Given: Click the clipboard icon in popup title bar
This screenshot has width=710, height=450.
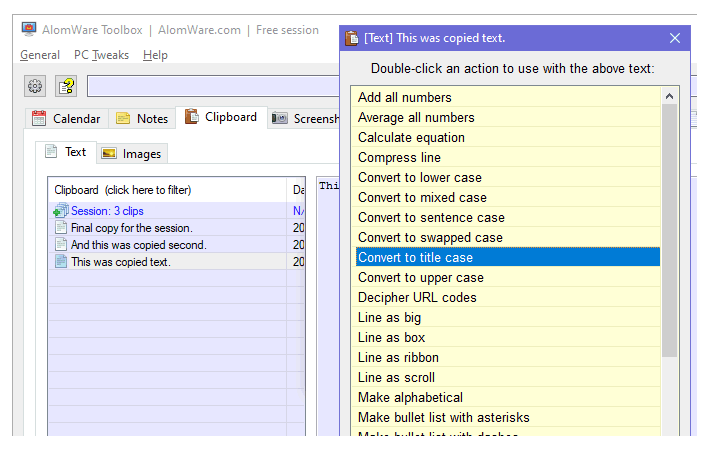Looking at the screenshot, I should tap(352, 38).
